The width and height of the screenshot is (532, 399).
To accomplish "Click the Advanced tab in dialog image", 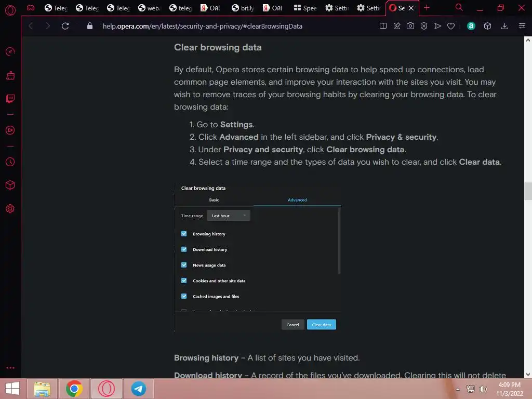I will tap(297, 200).
